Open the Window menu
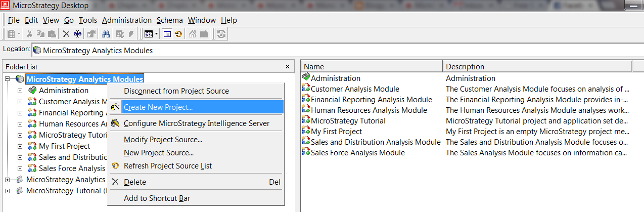This screenshot has height=212, width=644. [202, 20]
